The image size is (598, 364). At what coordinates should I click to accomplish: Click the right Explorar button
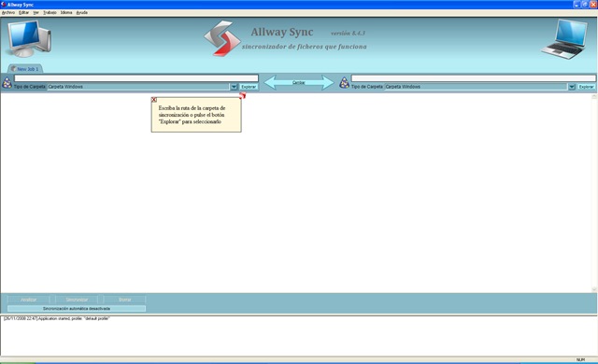(586, 87)
